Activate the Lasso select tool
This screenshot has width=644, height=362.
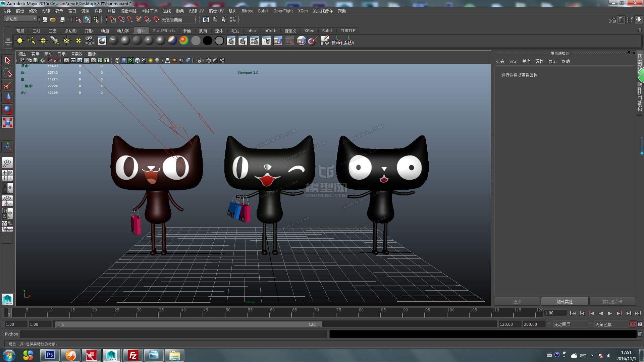point(7,73)
